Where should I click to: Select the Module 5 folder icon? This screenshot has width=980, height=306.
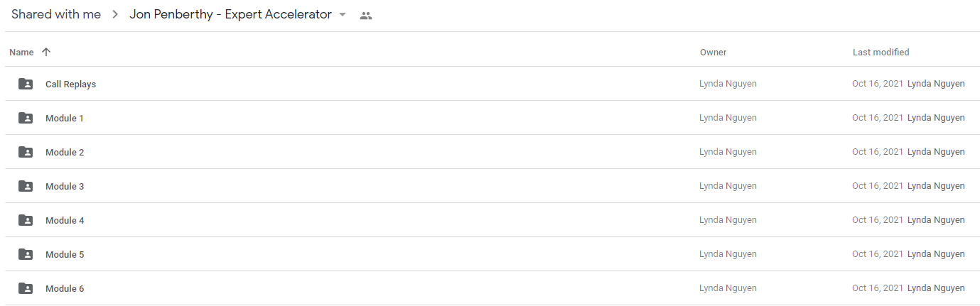tap(26, 254)
